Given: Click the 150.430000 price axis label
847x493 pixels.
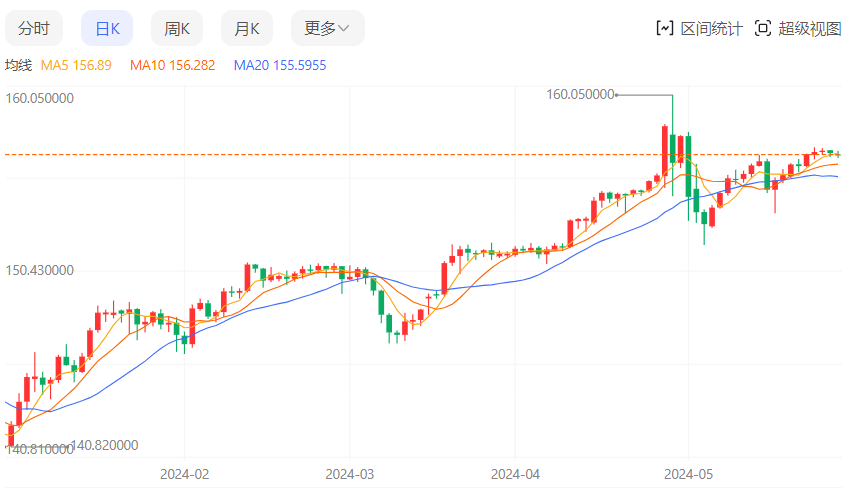Looking at the screenshot, I should (41, 270).
